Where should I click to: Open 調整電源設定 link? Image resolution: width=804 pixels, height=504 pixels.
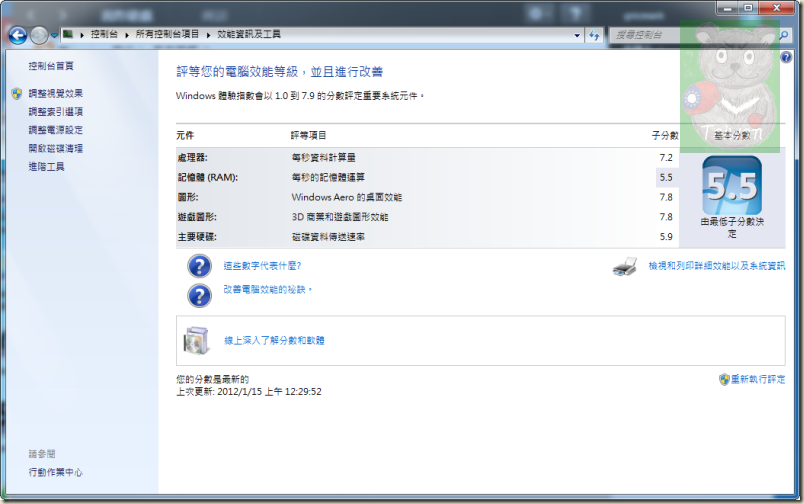pos(55,130)
